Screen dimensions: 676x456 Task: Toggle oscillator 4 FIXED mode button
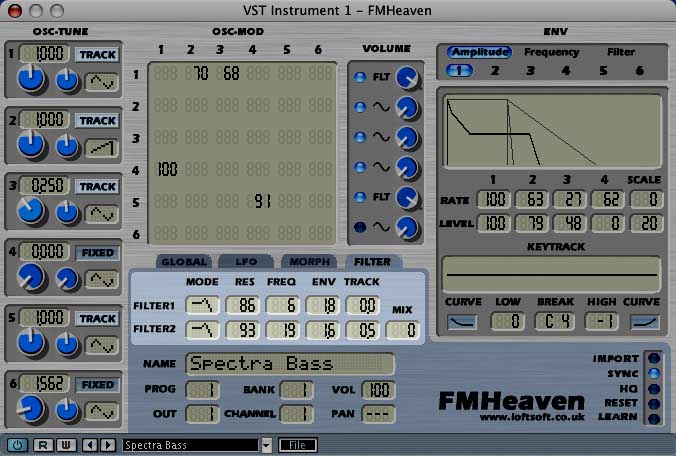(97, 253)
